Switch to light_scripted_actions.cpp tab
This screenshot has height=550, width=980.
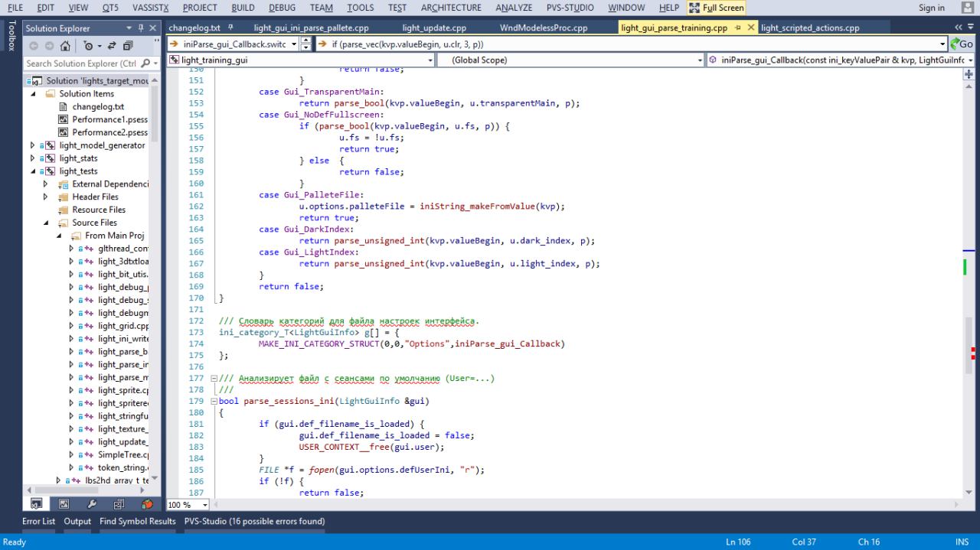810,28
